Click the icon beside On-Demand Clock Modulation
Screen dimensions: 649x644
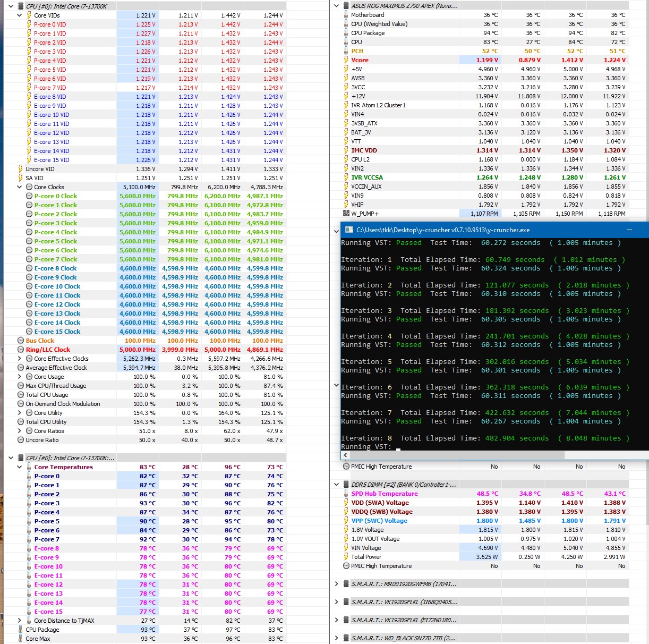point(21,404)
